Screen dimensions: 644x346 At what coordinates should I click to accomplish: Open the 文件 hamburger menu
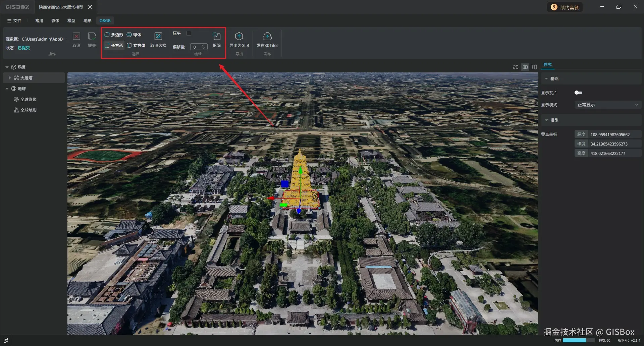point(14,20)
